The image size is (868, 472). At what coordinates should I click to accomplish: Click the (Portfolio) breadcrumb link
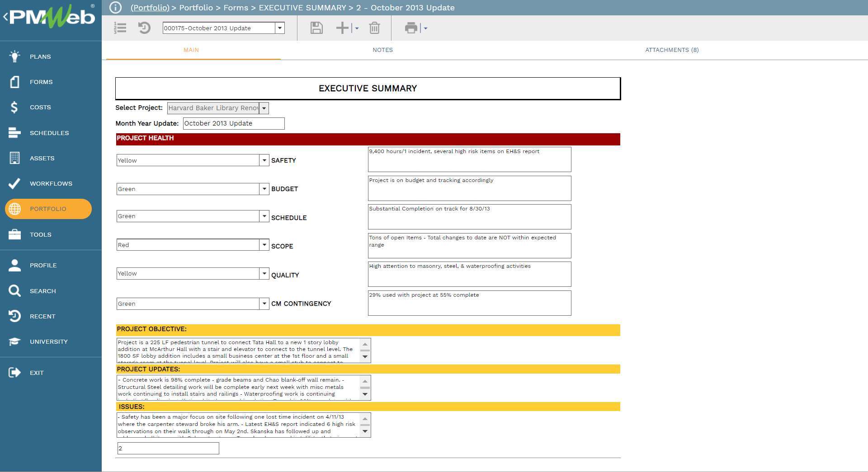(150, 8)
